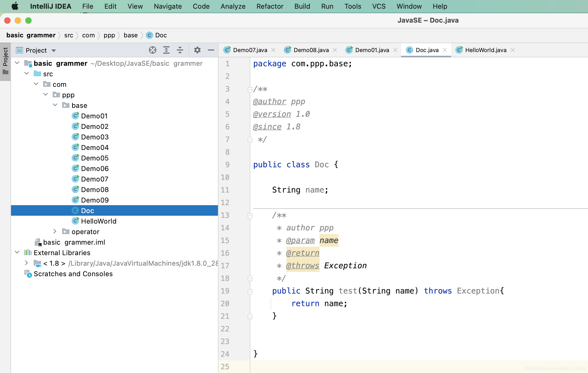Open the Refactor menu
588x373 pixels.
270,6
